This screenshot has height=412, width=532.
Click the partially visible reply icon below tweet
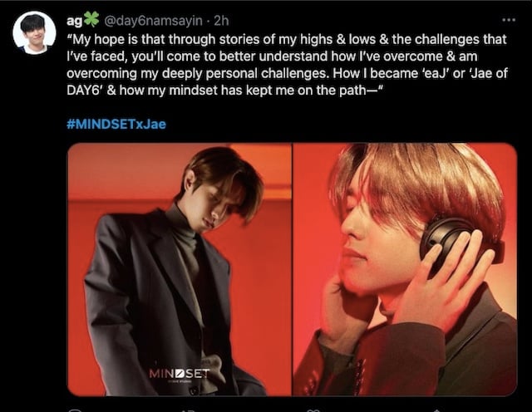point(75,410)
